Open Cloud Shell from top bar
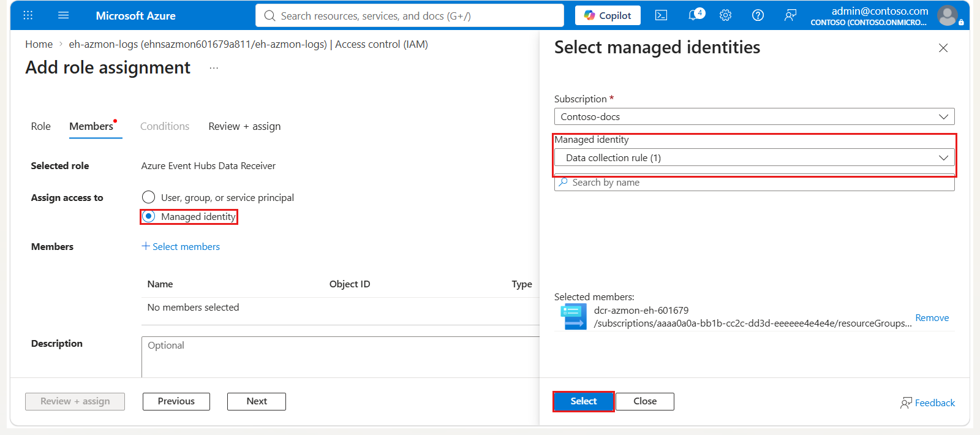The width and height of the screenshot is (980, 435). coord(661,15)
